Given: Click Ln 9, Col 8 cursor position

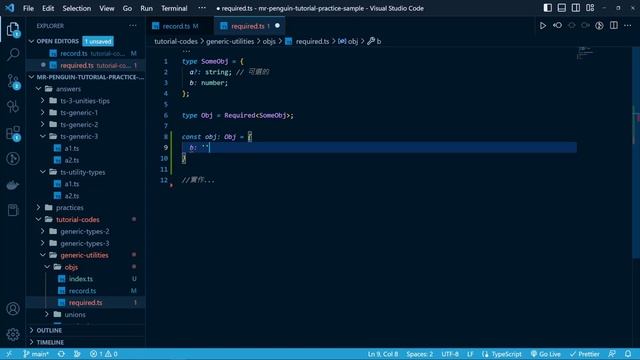Looking at the screenshot, I should (x=383, y=354).
